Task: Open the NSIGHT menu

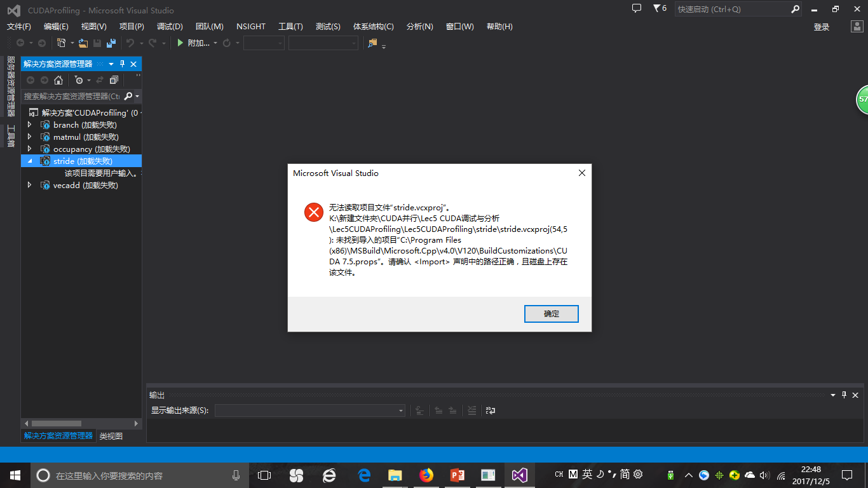Action: click(x=251, y=27)
